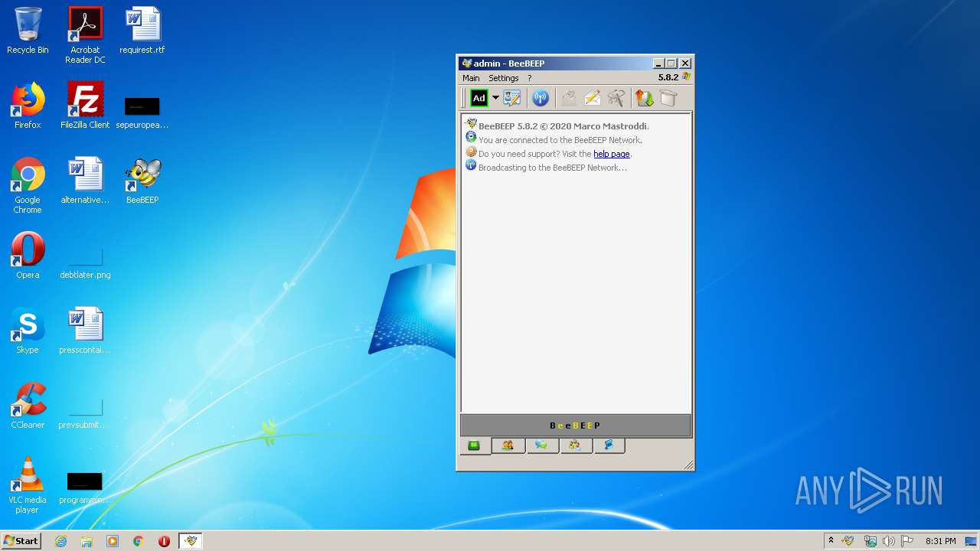Image resolution: width=980 pixels, height=551 pixels.
Task: Switch to the chat bubbles tab
Action: click(541, 445)
